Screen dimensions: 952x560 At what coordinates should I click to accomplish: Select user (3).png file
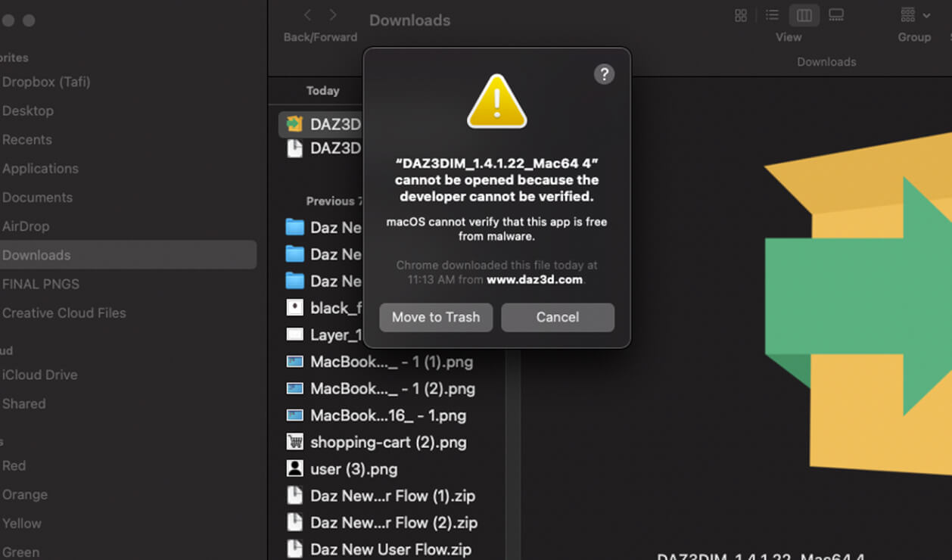coord(343,468)
